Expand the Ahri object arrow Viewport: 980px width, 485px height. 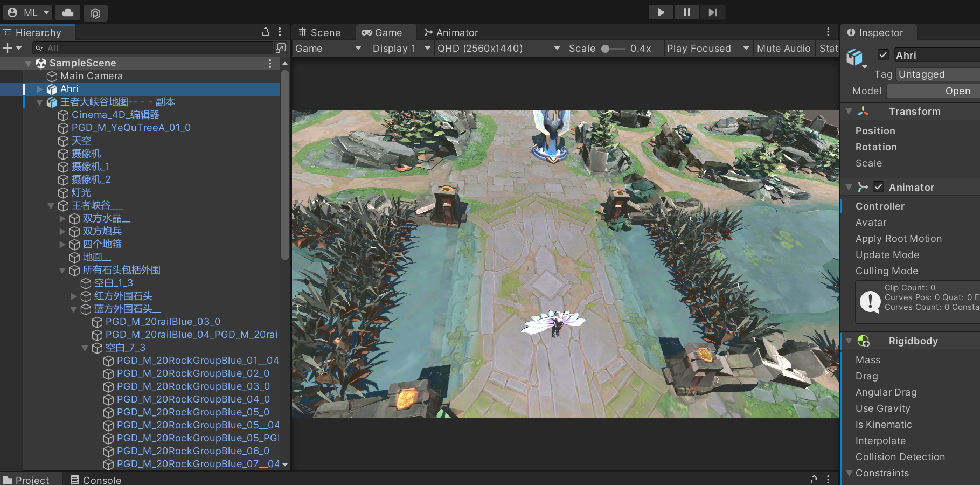tap(39, 89)
